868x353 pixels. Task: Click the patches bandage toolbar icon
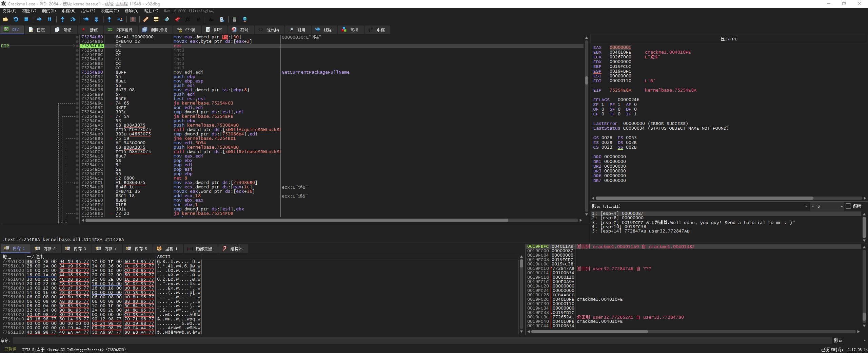click(x=146, y=19)
